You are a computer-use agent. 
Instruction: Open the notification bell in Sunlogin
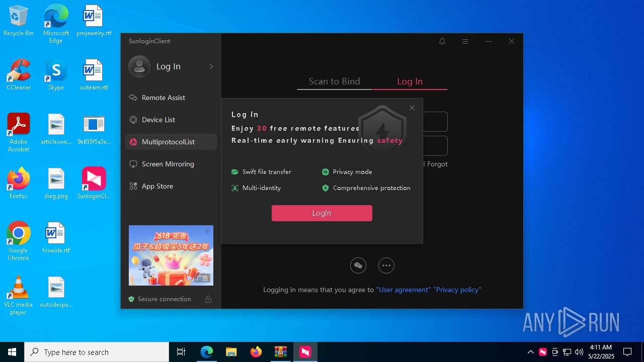442,41
